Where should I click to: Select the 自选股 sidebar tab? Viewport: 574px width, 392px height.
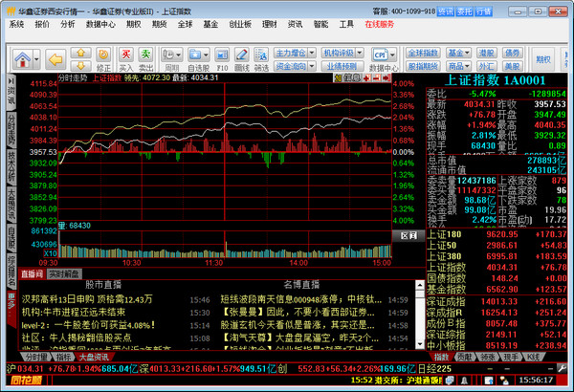coord(11,237)
